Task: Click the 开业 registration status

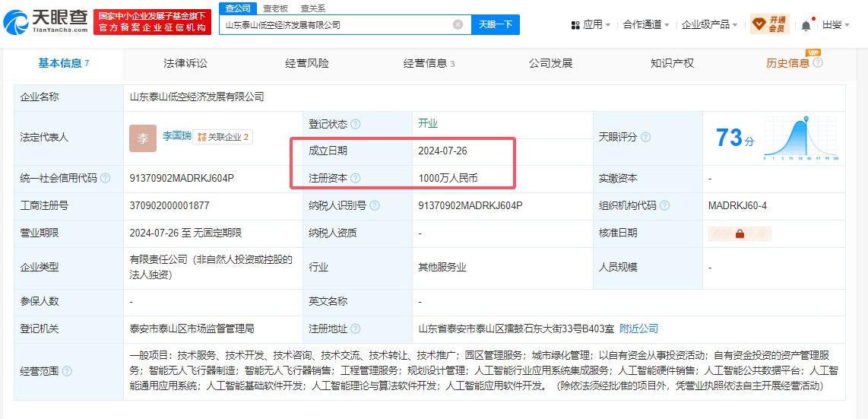Action: [x=429, y=123]
